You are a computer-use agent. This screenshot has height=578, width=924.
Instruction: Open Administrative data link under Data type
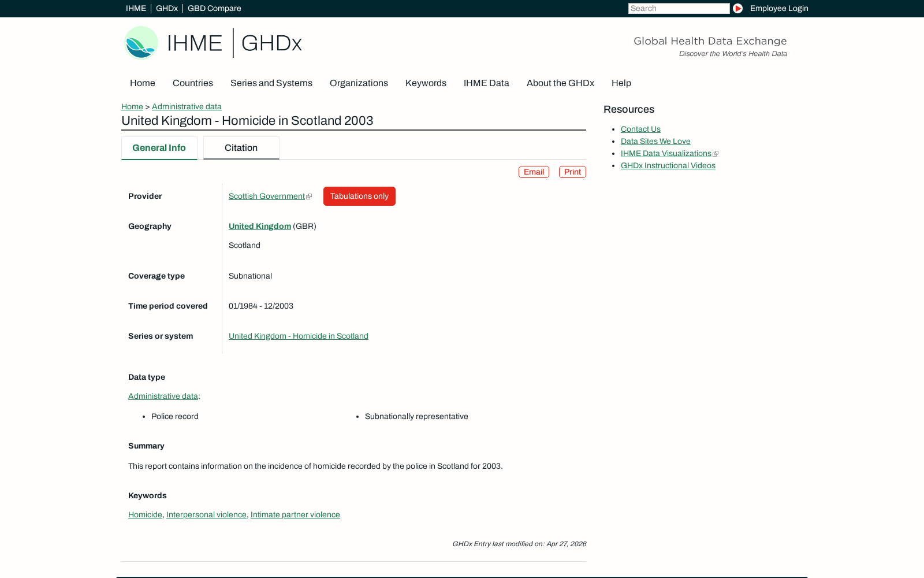[x=163, y=396]
